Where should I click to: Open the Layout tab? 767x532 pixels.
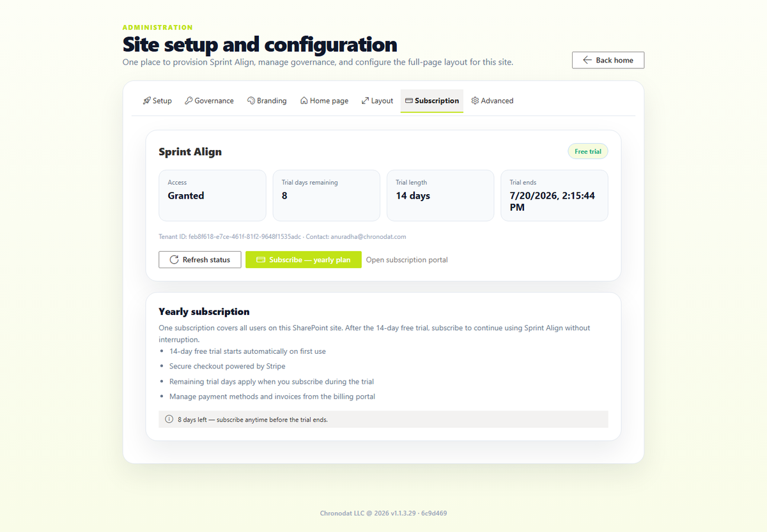coord(377,101)
